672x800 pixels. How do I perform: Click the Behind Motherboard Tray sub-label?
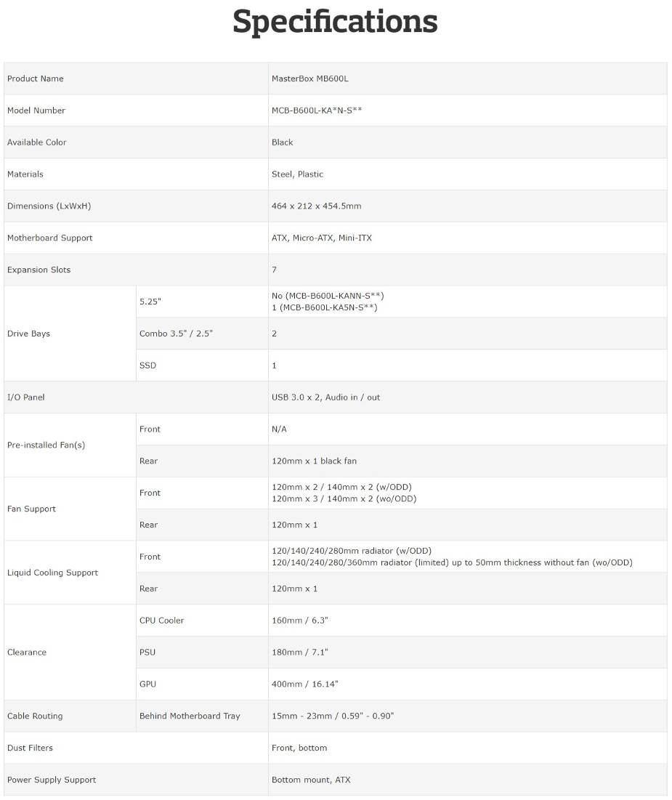tap(190, 716)
